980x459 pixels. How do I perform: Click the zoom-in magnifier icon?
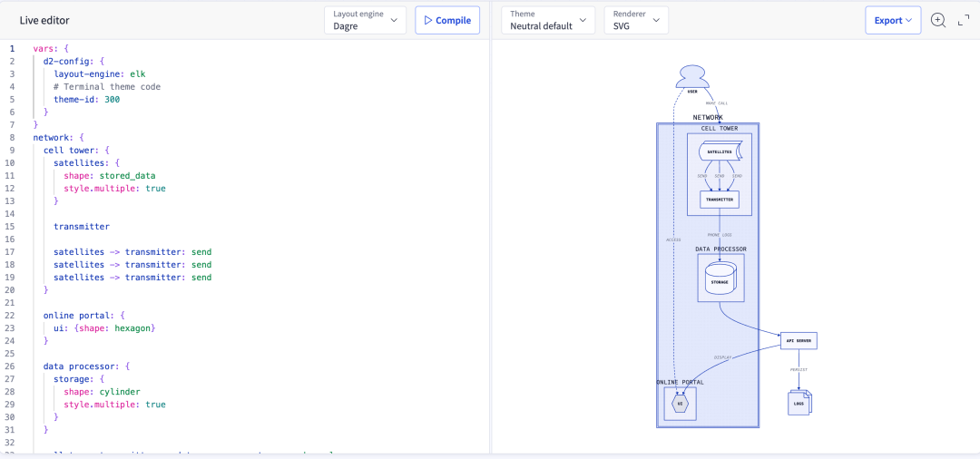pos(938,20)
